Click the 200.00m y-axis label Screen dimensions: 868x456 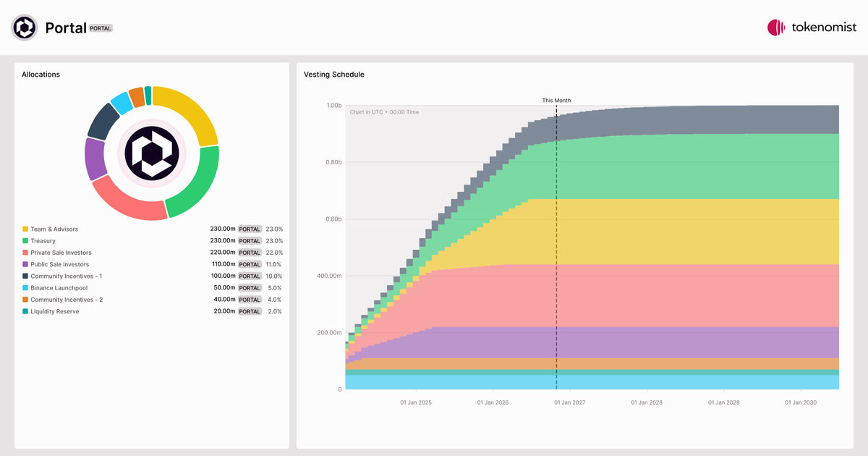coord(329,332)
